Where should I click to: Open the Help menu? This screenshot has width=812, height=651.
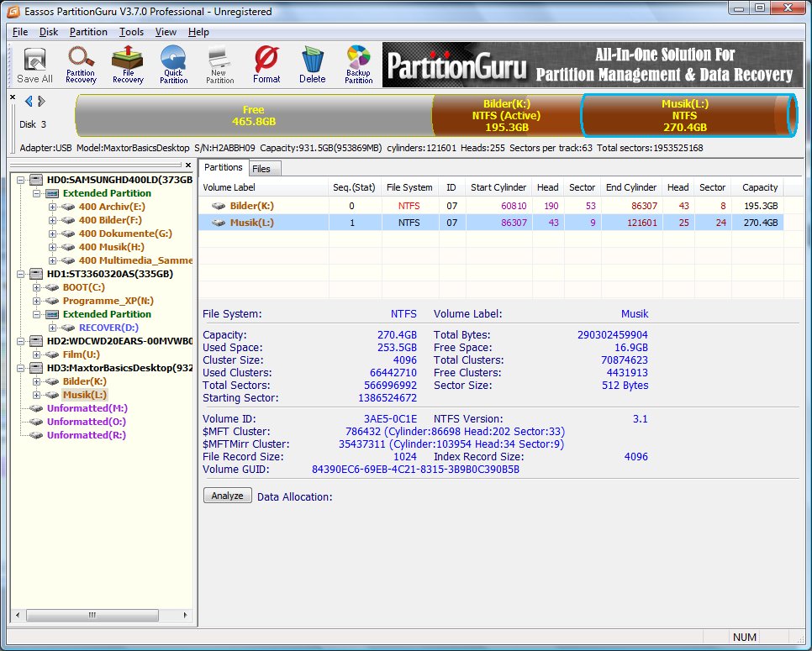pos(198,32)
